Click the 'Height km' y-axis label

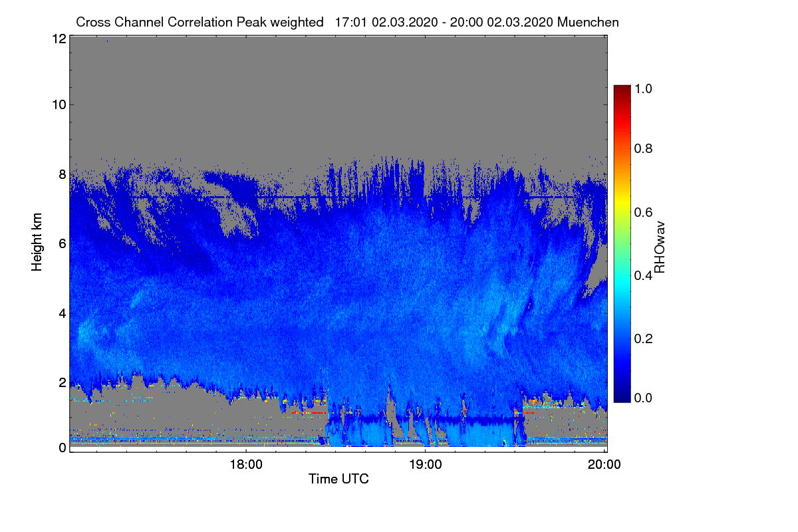click(38, 243)
